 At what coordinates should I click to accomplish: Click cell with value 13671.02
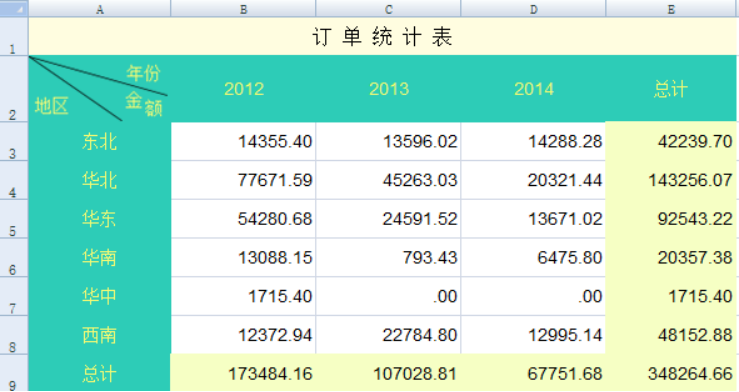tap(533, 219)
